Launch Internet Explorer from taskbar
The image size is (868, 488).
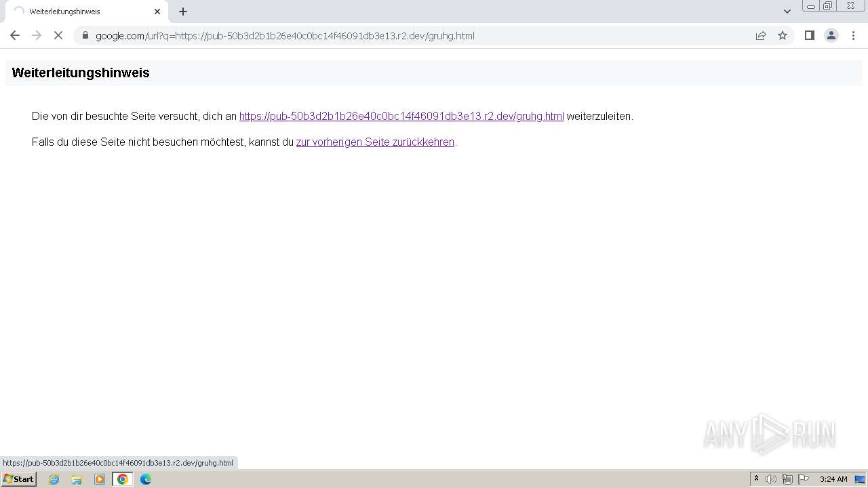tap(54, 479)
